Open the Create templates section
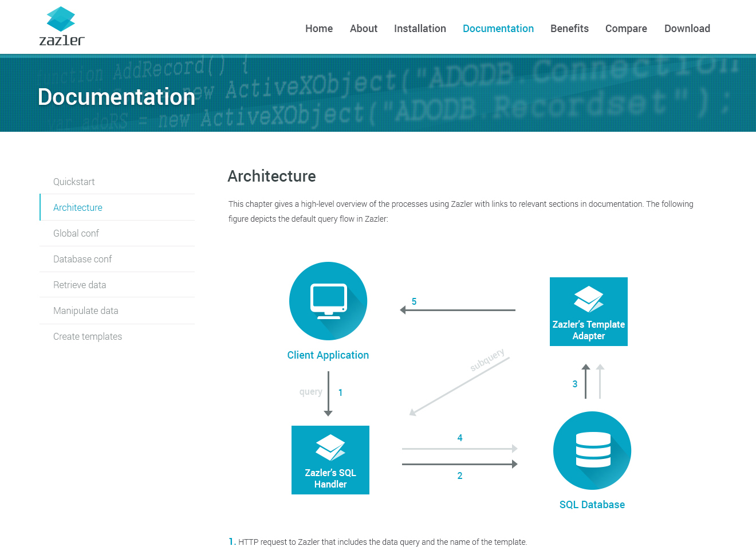The height and width of the screenshot is (550, 756). (87, 336)
